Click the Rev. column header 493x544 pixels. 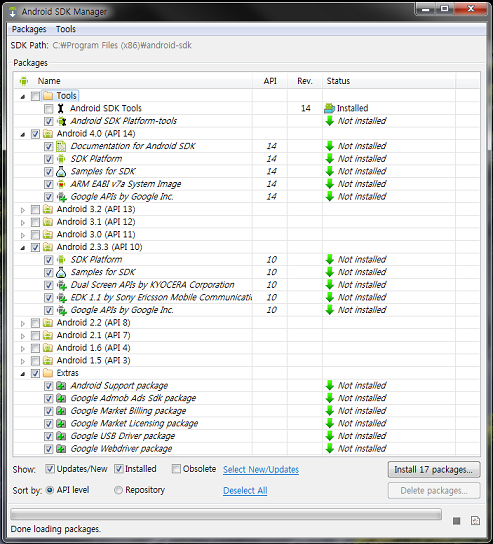[305, 81]
